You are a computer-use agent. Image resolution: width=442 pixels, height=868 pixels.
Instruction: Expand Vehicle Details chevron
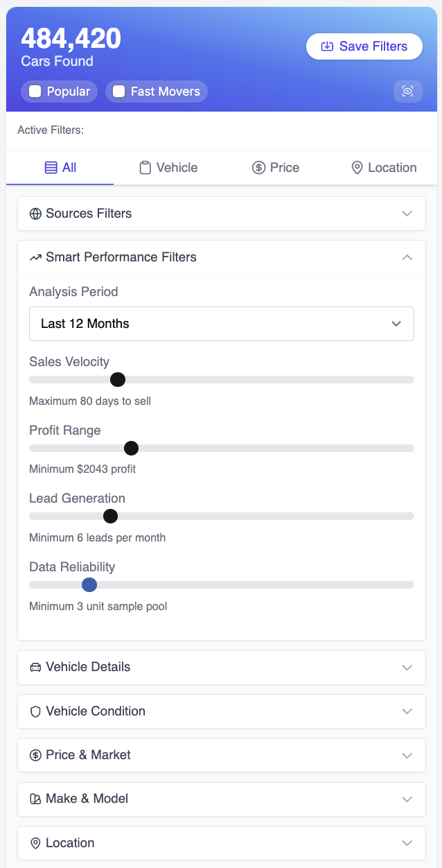click(407, 668)
